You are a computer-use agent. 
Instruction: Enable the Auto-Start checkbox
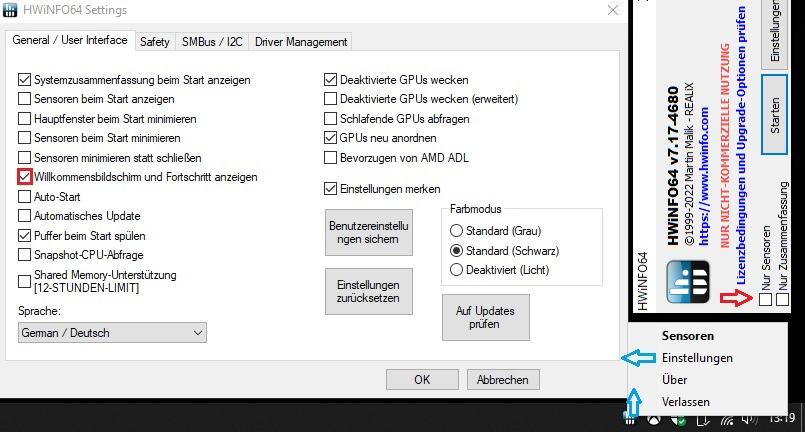click(x=24, y=197)
